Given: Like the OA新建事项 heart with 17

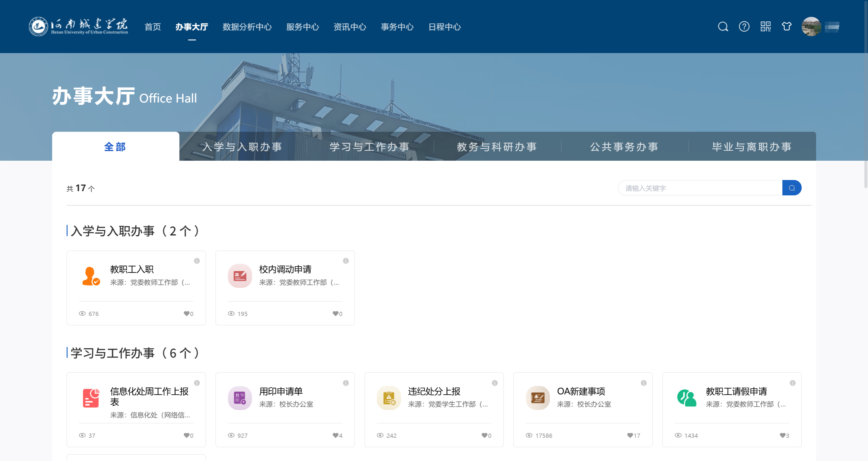Looking at the screenshot, I should click(630, 435).
